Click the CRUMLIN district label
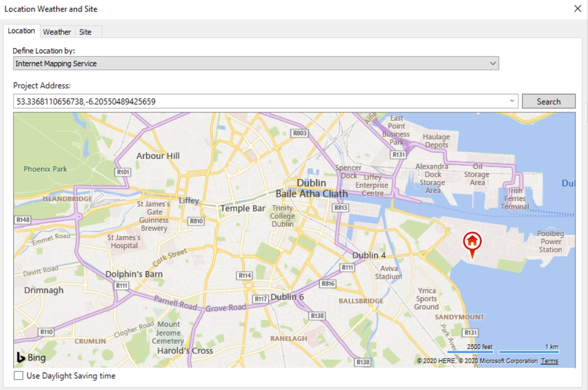 pos(90,341)
